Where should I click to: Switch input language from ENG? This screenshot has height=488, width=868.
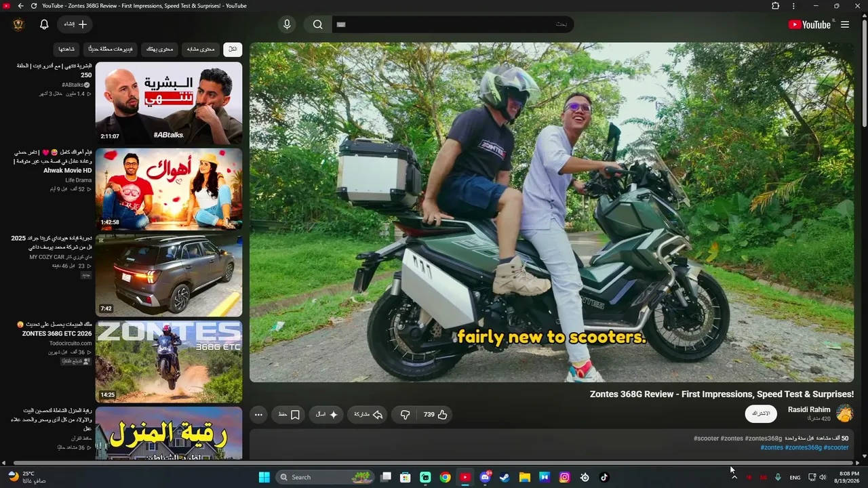[795, 477]
